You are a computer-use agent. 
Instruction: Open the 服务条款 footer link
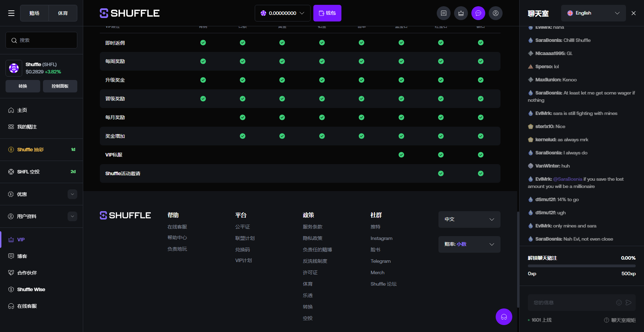(313, 227)
